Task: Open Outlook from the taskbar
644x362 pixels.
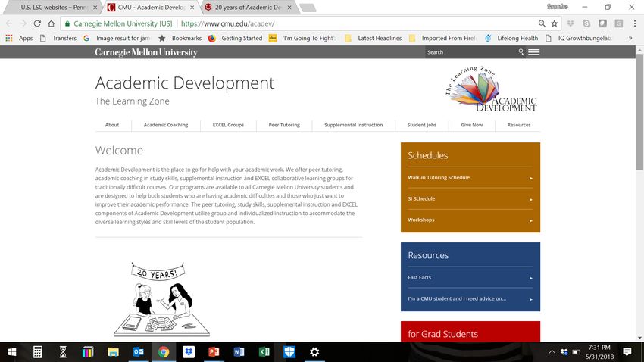Action: 139,351
